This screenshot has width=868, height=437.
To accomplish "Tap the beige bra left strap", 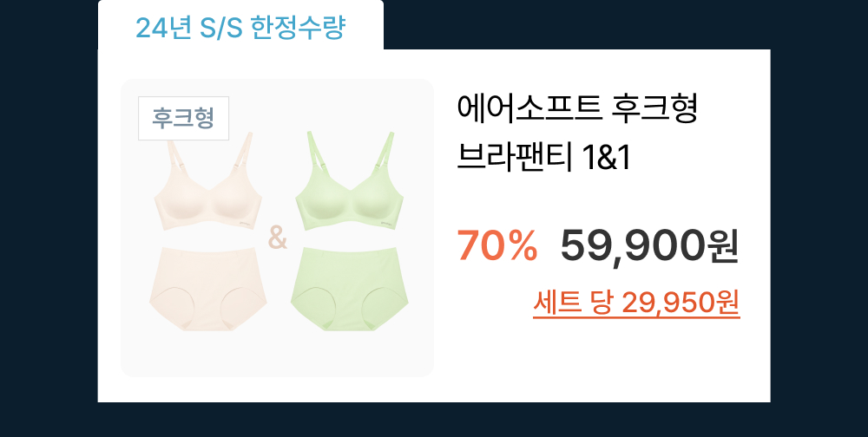I will coord(176,162).
